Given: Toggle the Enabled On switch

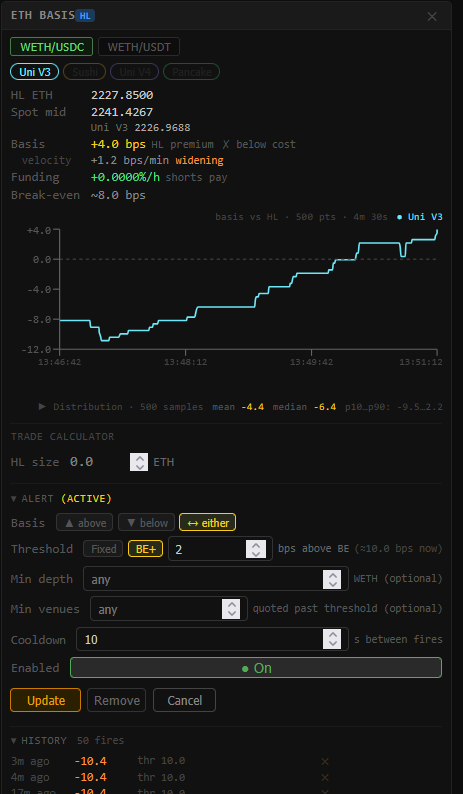Looking at the screenshot, I should click(x=256, y=668).
